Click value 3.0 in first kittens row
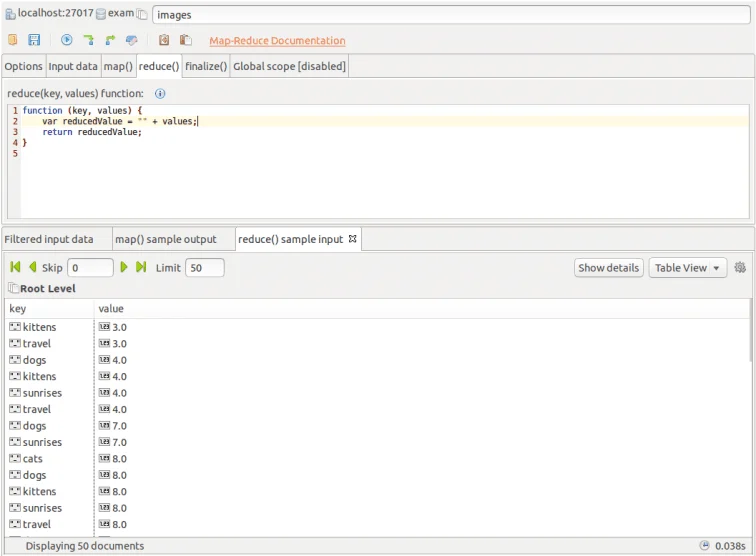Viewport: 756px width, 556px height. [x=120, y=327]
